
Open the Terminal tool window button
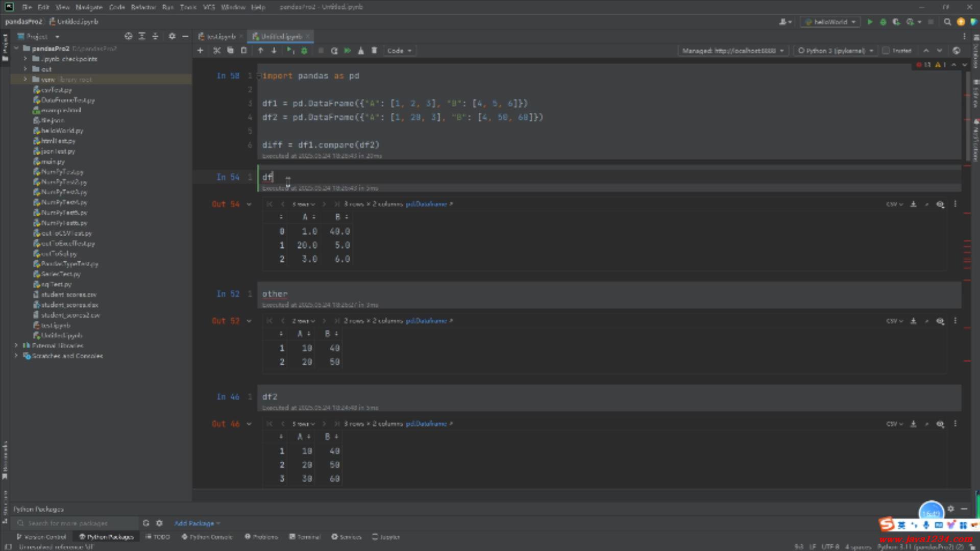coord(305,537)
